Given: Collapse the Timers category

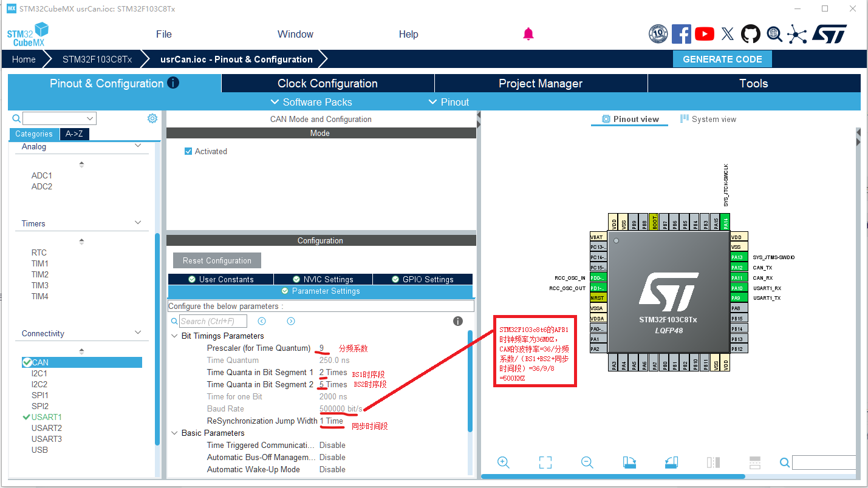Looking at the screenshot, I should tap(138, 223).
